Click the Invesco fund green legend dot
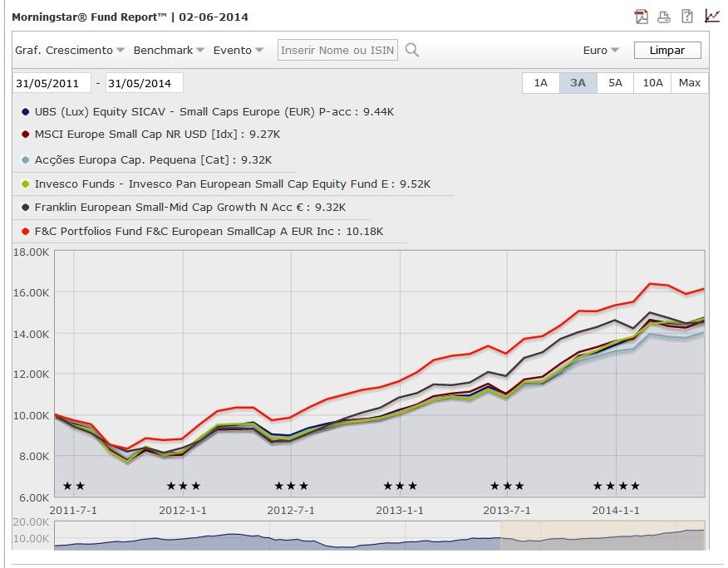 pyautogui.click(x=26, y=184)
